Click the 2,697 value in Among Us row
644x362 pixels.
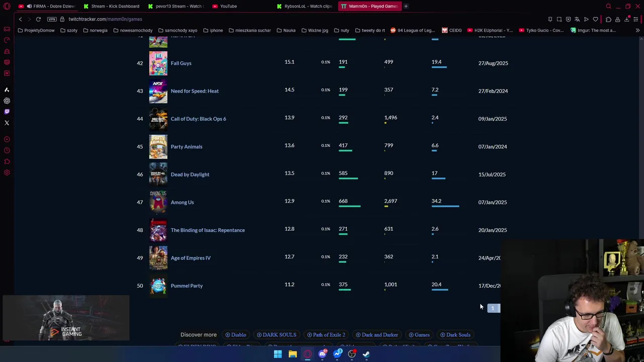(390, 201)
